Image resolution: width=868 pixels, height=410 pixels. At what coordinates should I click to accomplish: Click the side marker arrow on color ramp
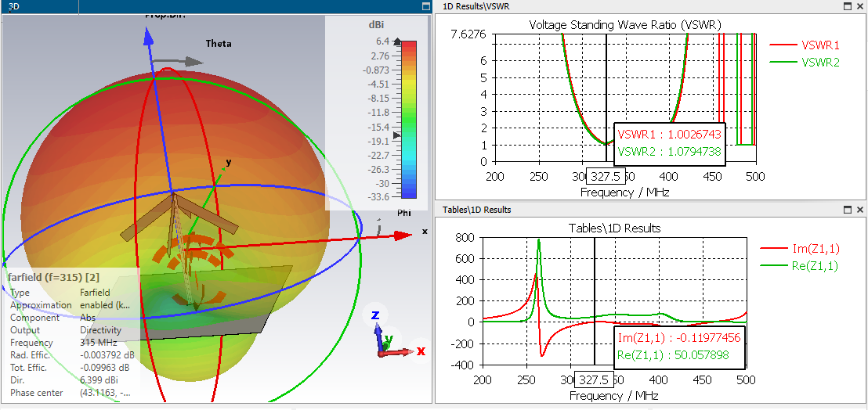tap(396, 135)
